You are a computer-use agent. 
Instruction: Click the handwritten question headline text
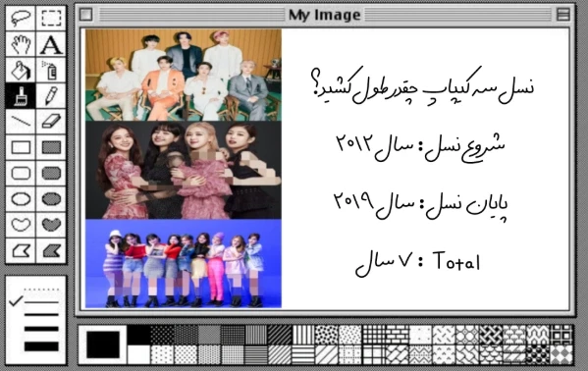click(x=422, y=86)
